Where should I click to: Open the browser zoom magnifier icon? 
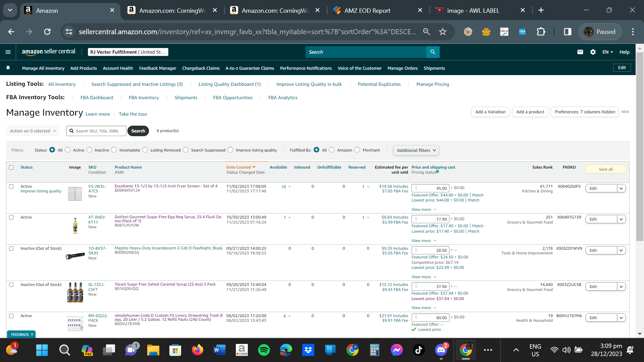click(x=426, y=32)
